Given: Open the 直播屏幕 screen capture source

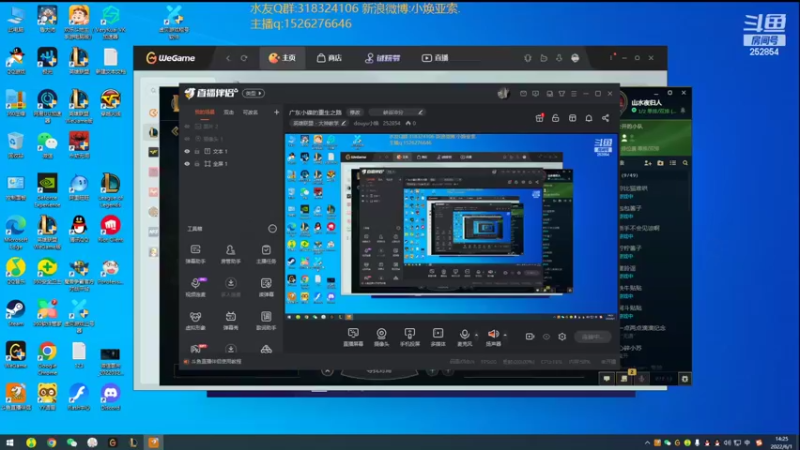Looking at the screenshot, I should [353, 337].
